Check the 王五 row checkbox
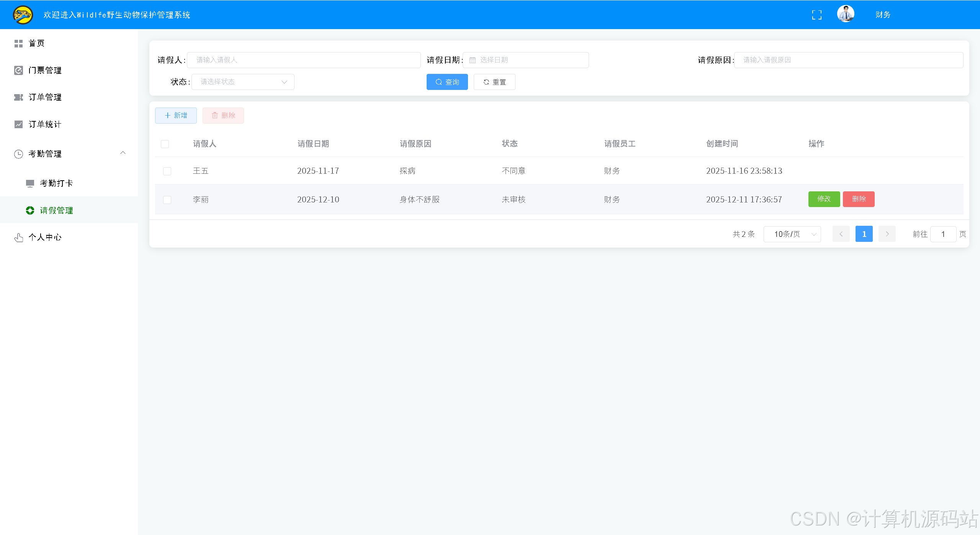The image size is (980, 535). [167, 171]
